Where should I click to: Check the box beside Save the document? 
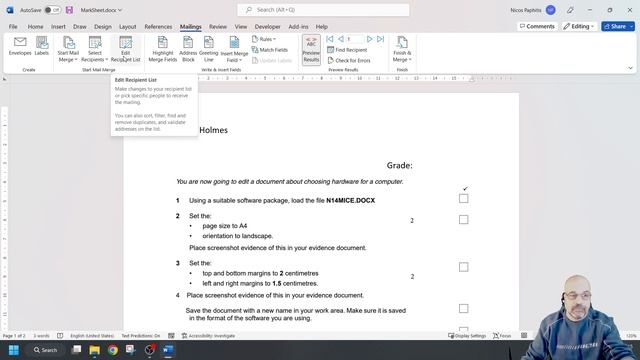[463, 309]
